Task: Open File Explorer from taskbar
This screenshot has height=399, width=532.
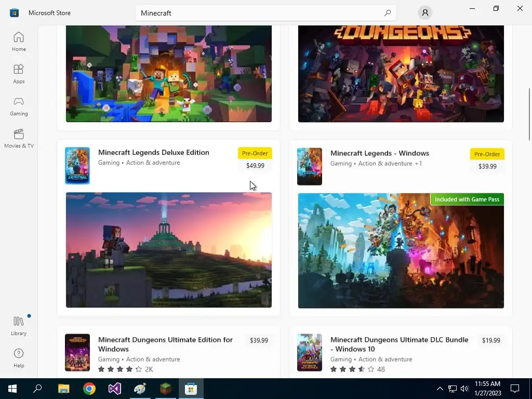Action: coord(63,389)
